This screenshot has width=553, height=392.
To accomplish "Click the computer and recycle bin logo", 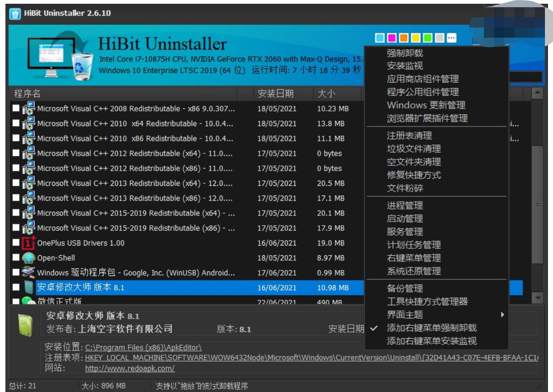I will click(x=60, y=57).
